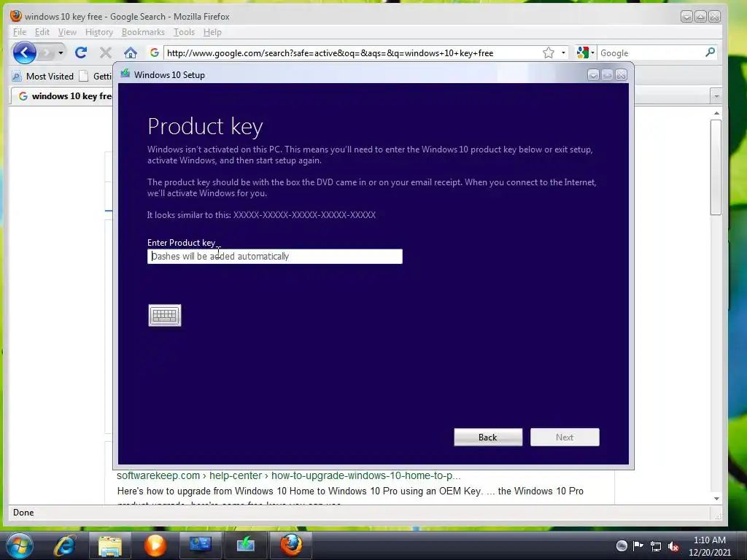Open the on-screen keyboard in Windows 10 Setup

pyautogui.click(x=165, y=315)
